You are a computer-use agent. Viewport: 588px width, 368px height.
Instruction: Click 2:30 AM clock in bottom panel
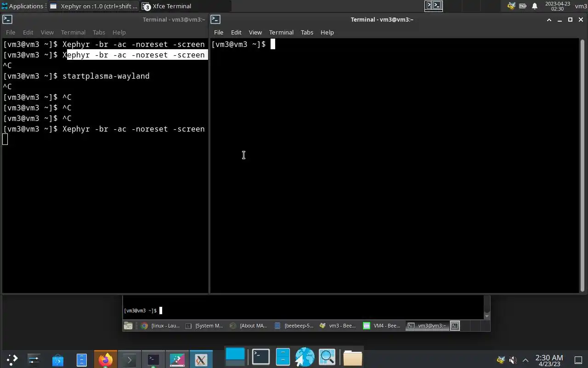(549, 360)
